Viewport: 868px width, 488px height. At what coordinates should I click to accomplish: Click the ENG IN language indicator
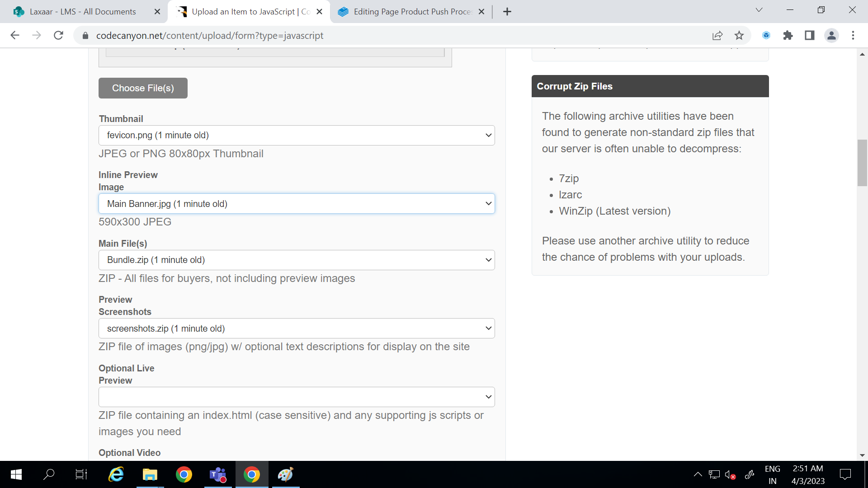pyautogui.click(x=773, y=475)
